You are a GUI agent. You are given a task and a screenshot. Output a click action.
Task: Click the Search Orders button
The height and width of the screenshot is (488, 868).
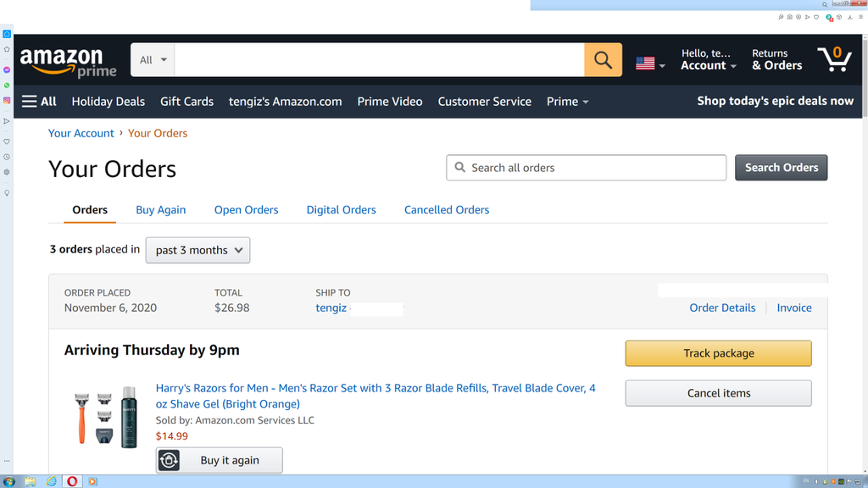781,168
